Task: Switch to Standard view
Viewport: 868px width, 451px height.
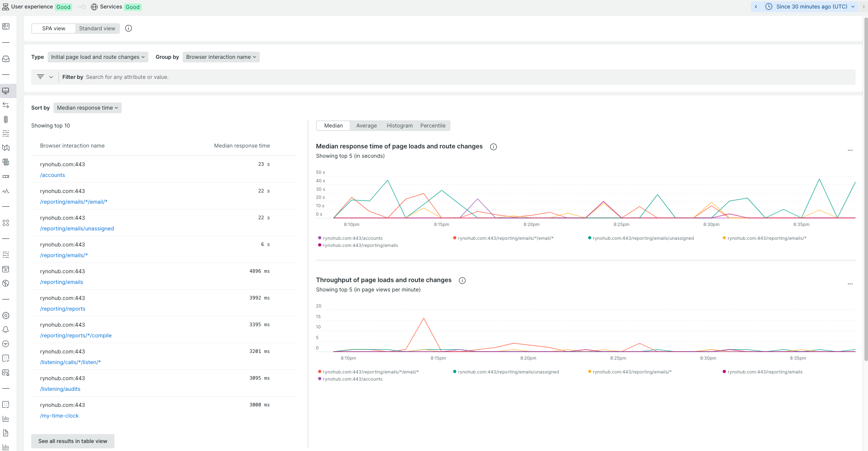Action: (97, 29)
